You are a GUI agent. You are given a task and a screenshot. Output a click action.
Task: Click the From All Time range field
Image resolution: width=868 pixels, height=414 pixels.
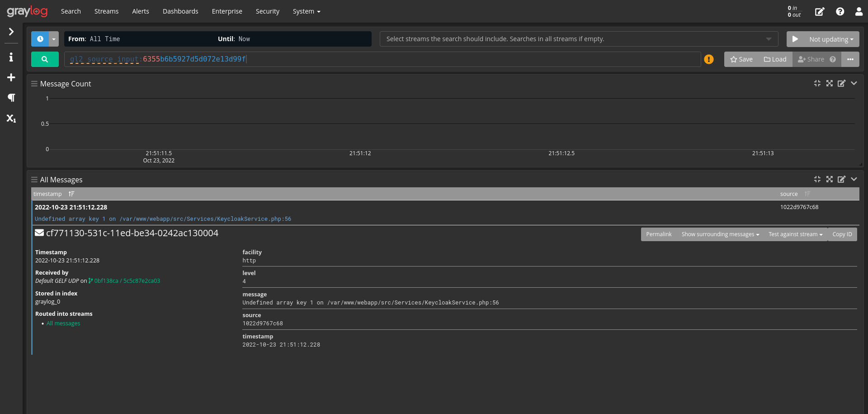point(218,39)
